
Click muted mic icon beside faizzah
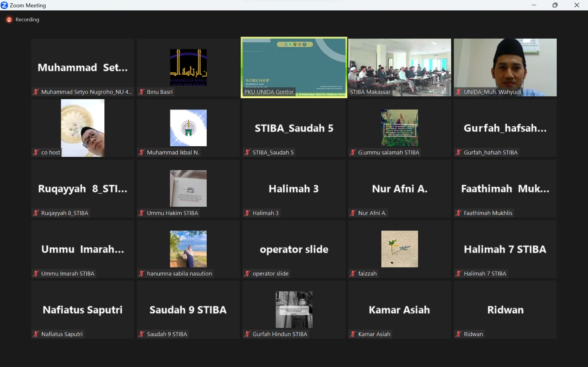(353, 273)
